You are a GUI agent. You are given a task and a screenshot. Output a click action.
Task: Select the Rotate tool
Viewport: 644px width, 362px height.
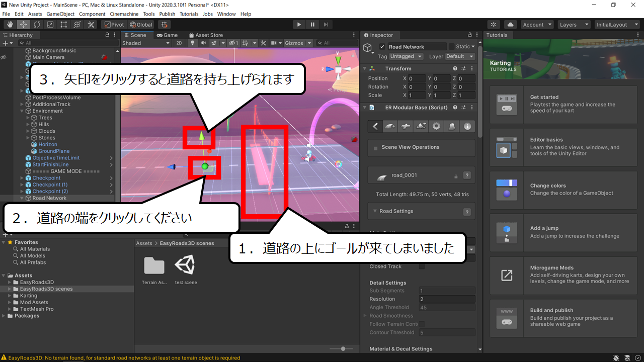coord(37,25)
